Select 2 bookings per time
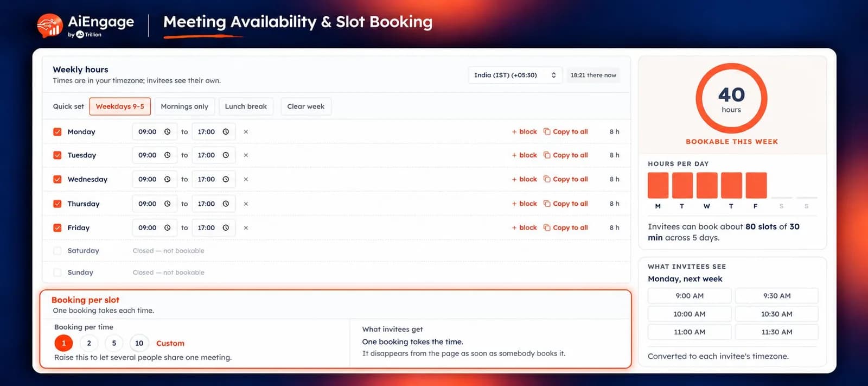The height and width of the screenshot is (386, 868). 89,343
